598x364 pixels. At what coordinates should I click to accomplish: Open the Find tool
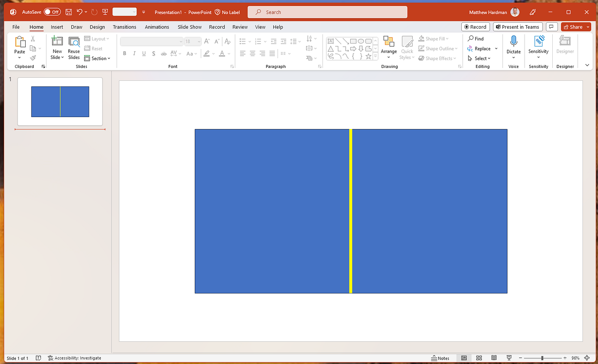(x=475, y=38)
